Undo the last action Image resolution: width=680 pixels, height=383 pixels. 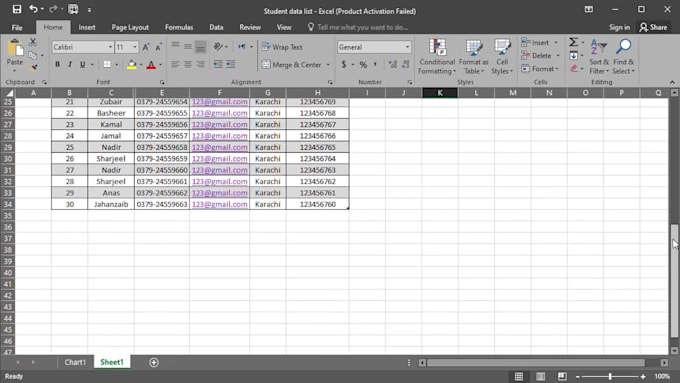tap(33, 9)
